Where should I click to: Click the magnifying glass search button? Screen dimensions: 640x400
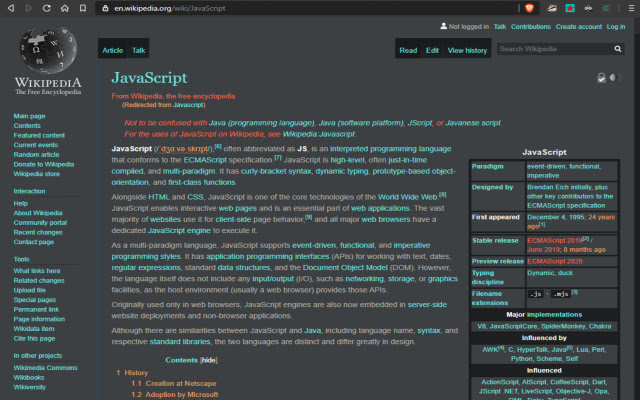pos(618,49)
